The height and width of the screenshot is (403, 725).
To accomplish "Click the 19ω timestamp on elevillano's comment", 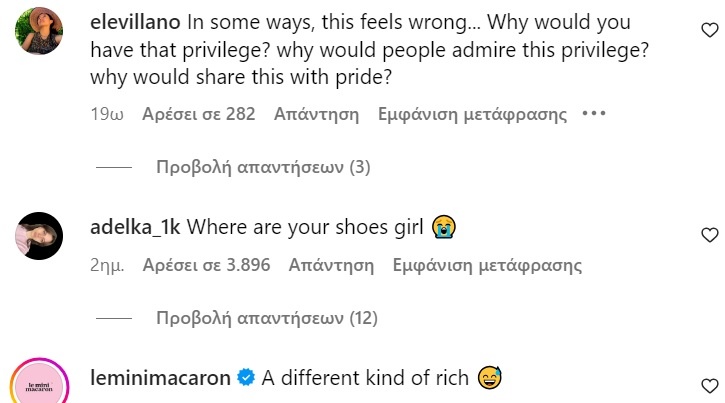I will (x=106, y=114).
